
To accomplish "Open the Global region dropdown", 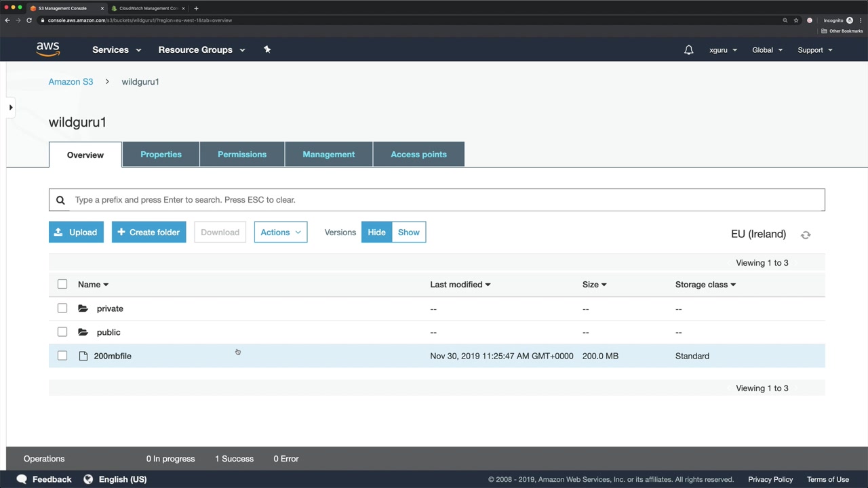I will 768,50.
